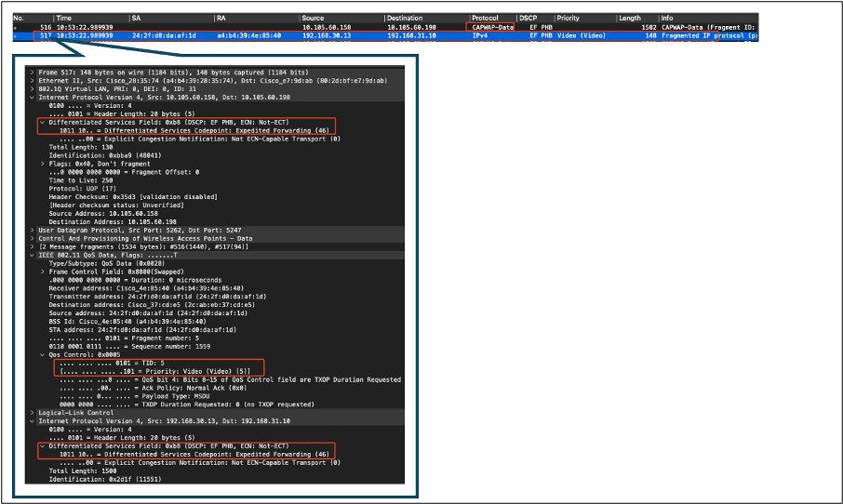Click the Video (Video) priority cell
The image size is (843, 504).
pyautogui.click(x=582, y=35)
